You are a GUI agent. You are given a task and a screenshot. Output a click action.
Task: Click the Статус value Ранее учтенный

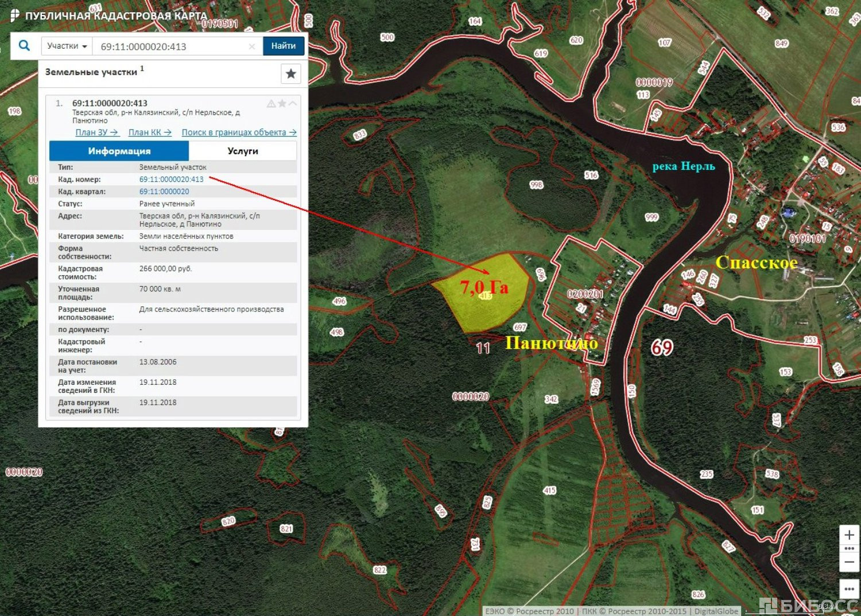click(166, 204)
